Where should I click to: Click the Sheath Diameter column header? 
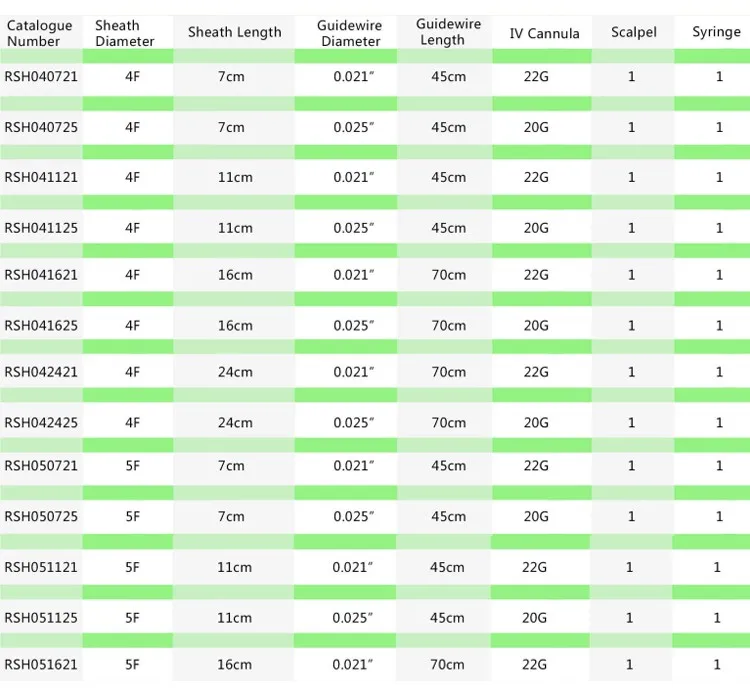125,33
